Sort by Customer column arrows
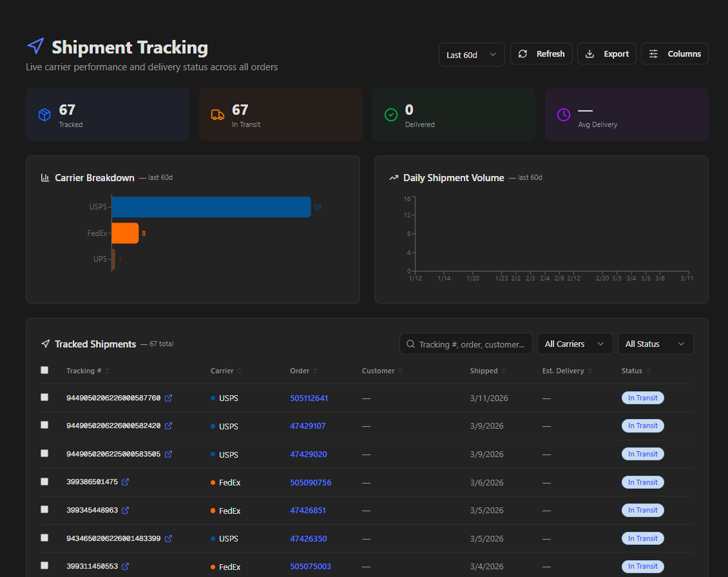Viewport: 728px width, 577px height. (400, 371)
